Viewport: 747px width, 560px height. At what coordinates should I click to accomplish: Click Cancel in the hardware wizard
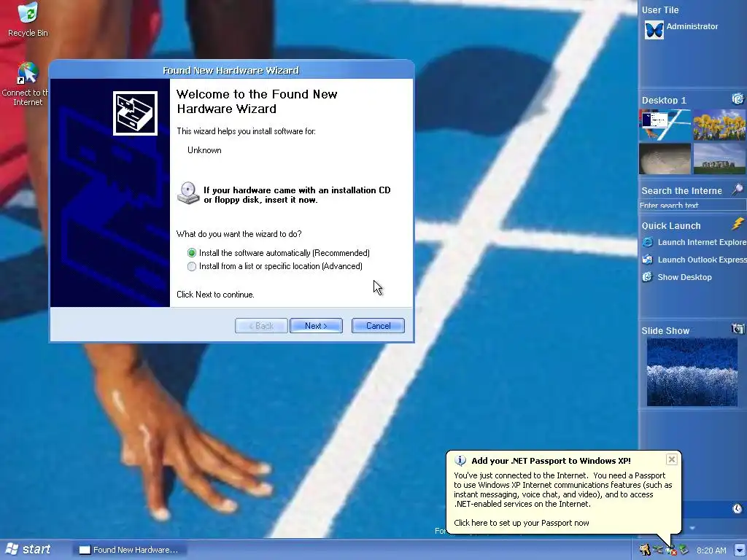point(379,326)
